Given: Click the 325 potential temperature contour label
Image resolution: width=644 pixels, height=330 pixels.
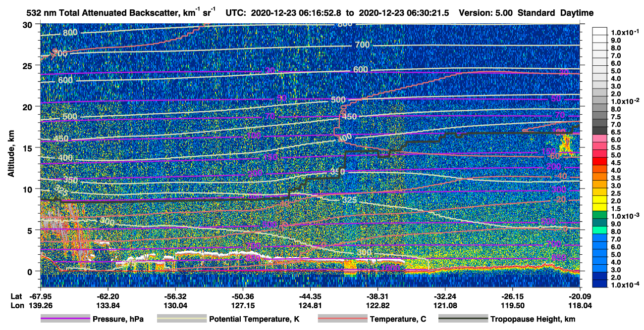Looking at the screenshot, I should point(349,200).
